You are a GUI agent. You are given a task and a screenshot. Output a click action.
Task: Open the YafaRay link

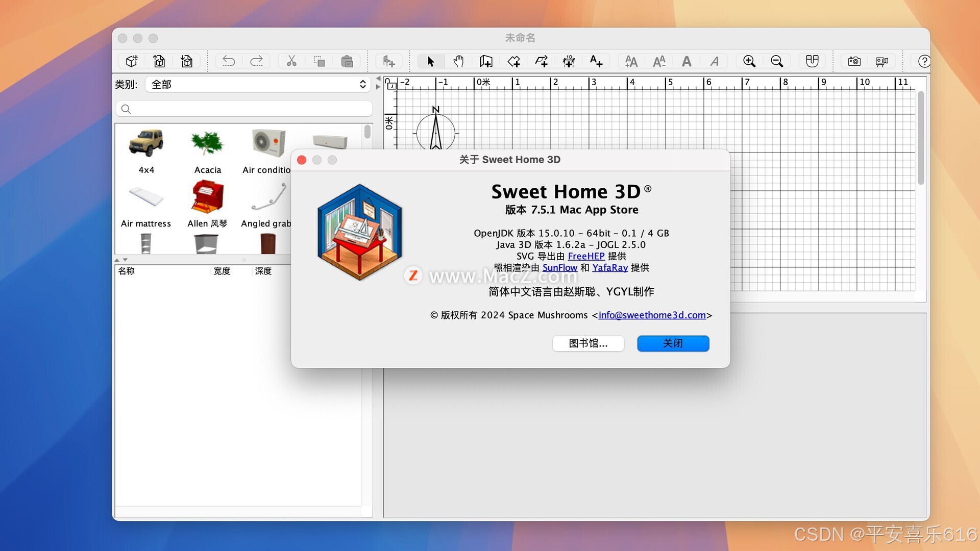(610, 268)
